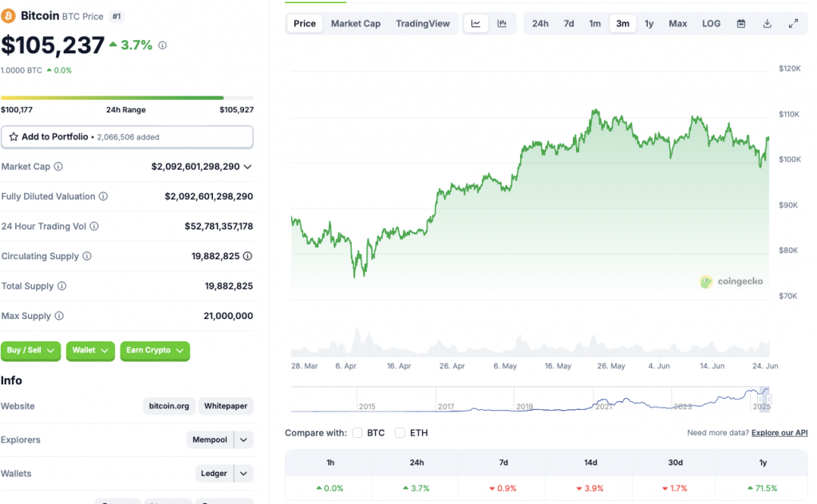Screen dimensions: 817x504
Task: Switch to the TradingView tab
Action: pos(423,23)
